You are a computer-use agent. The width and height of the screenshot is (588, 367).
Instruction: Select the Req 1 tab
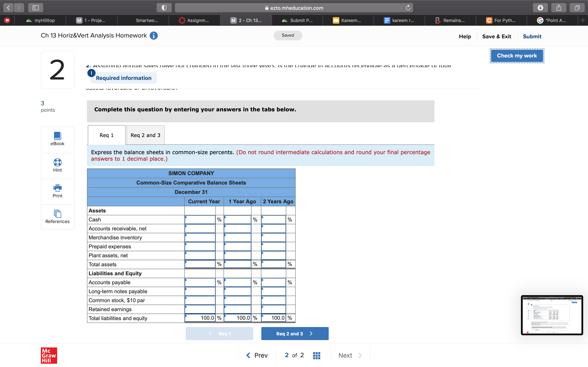(x=106, y=135)
